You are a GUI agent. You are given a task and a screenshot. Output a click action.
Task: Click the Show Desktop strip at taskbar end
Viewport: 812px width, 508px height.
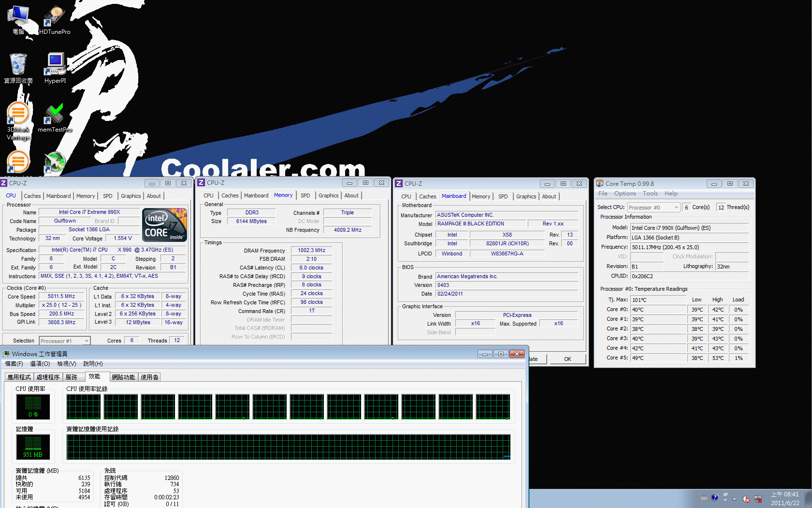click(809, 499)
